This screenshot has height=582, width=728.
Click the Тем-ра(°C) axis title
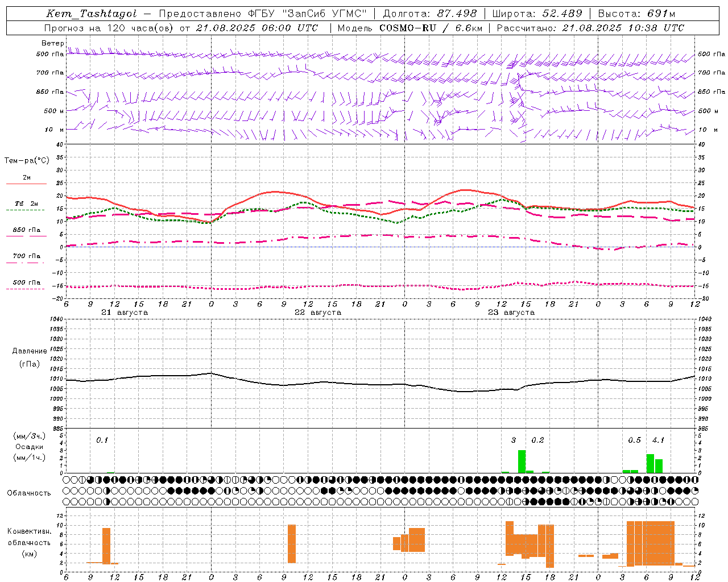(x=27, y=161)
